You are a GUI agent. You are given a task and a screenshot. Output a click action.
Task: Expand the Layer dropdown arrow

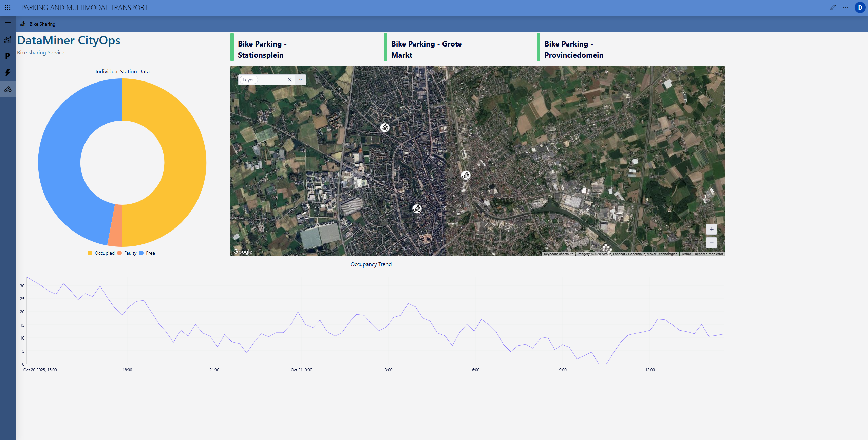tap(300, 80)
